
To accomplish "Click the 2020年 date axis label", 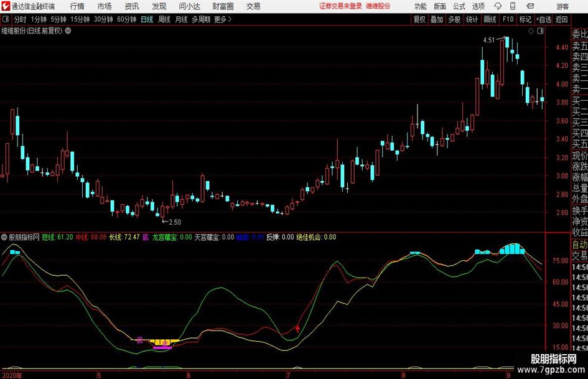I will pyautogui.click(x=12, y=375).
